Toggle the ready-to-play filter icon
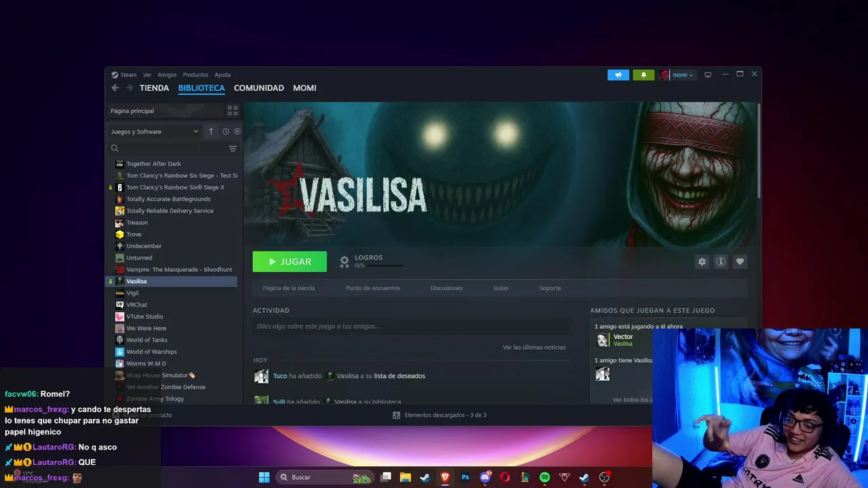The width and height of the screenshot is (868, 488). (x=237, y=131)
